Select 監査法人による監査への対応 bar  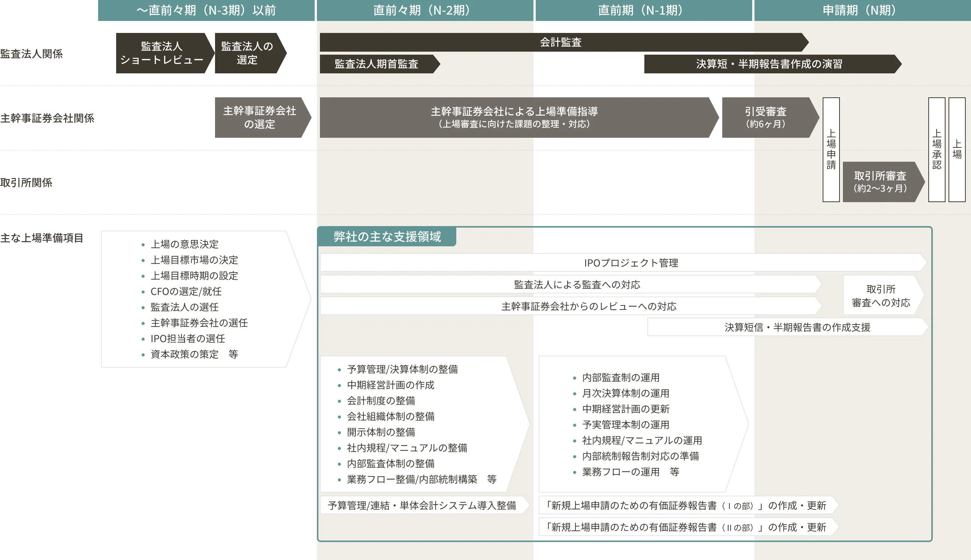577,284
